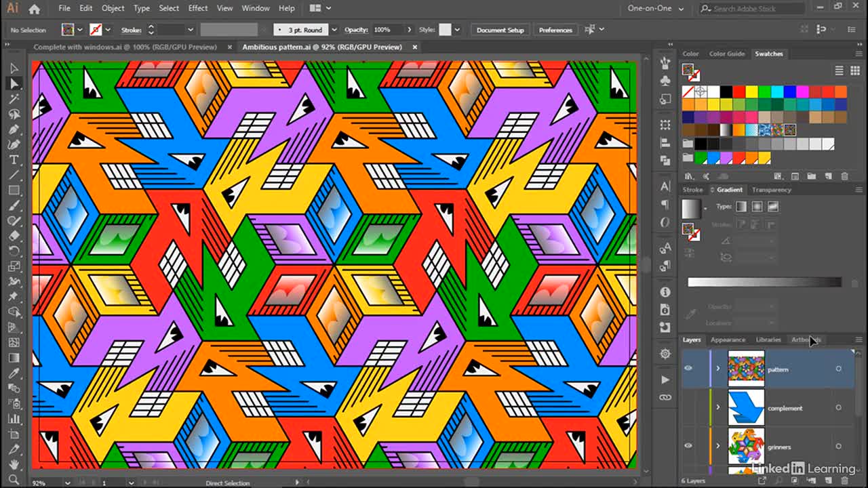Pick the yellow swatch in first row
This screenshot has height=488, width=868.
point(752,91)
